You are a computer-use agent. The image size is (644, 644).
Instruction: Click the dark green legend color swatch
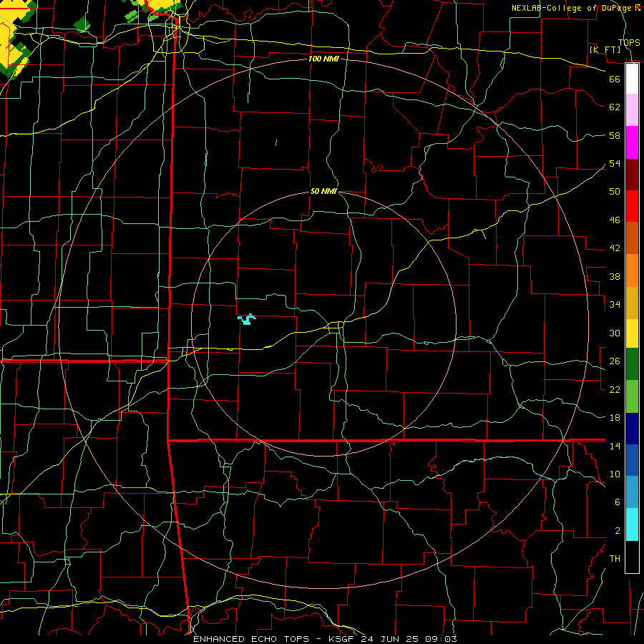632,364
